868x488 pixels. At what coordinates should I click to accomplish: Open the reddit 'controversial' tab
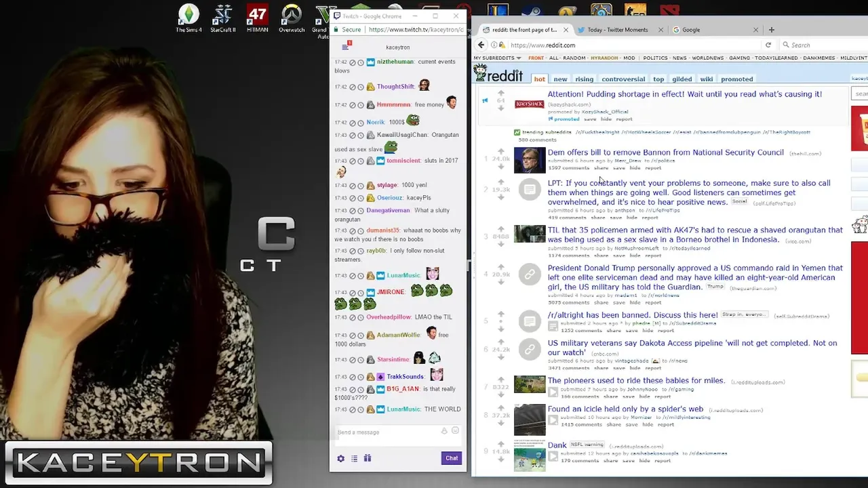(x=623, y=79)
